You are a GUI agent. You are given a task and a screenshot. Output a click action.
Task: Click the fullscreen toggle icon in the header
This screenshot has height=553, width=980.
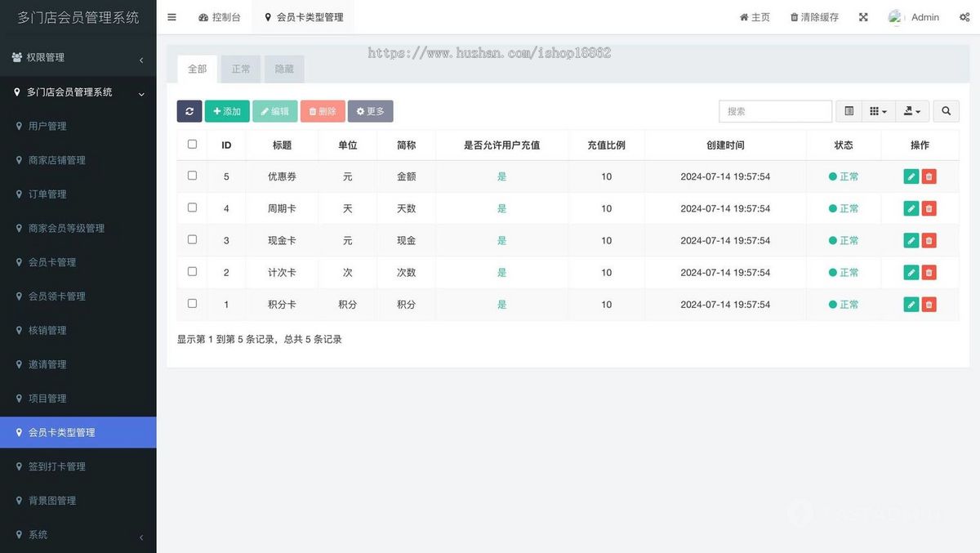click(x=863, y=16)
